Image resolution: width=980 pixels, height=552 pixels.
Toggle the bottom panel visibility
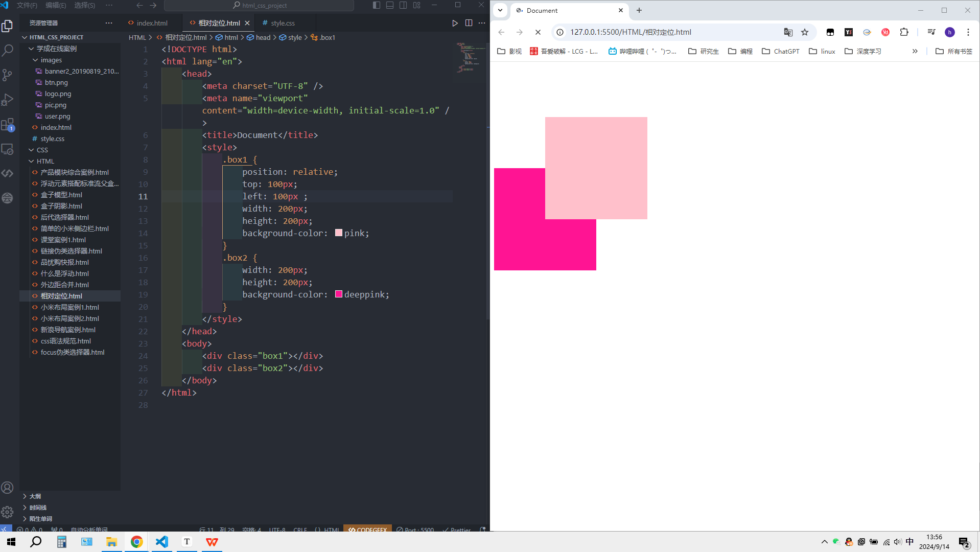coord(390,5)
